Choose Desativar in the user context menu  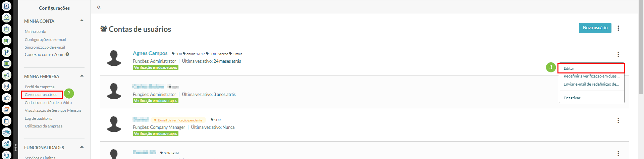click(x=572, y=98)
